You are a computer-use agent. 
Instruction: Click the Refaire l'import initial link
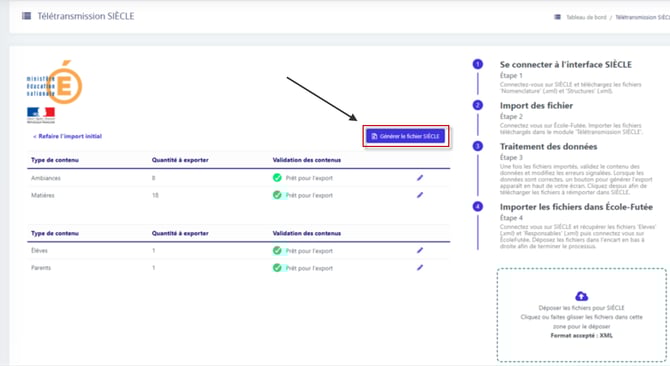[x=68, y=136]
